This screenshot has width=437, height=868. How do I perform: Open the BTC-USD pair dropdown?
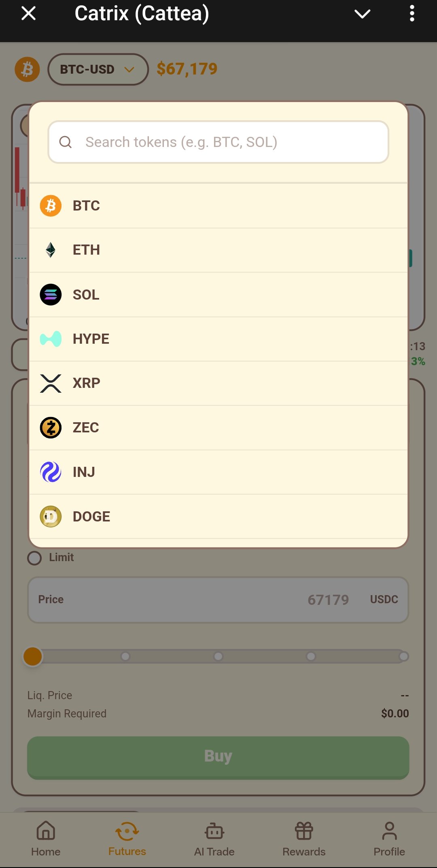[98, 69]
